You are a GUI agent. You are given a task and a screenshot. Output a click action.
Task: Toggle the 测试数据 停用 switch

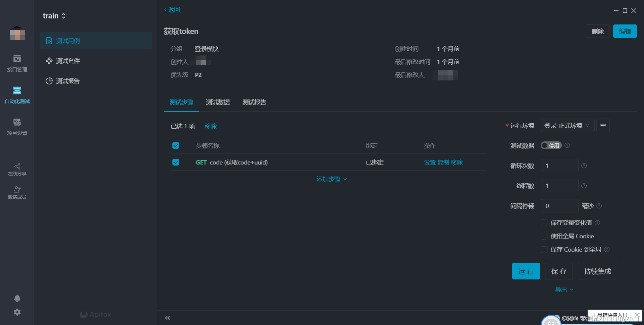tap(551, 145)
